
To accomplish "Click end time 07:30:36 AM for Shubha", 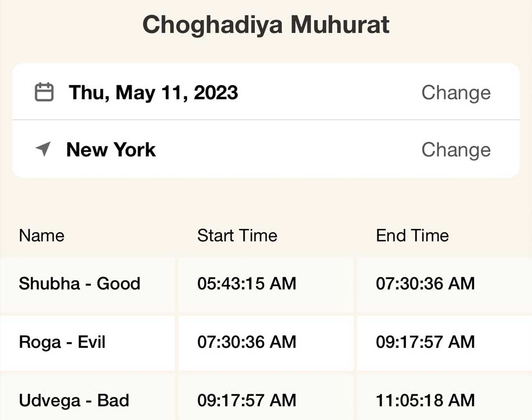I will click(425, 283).
